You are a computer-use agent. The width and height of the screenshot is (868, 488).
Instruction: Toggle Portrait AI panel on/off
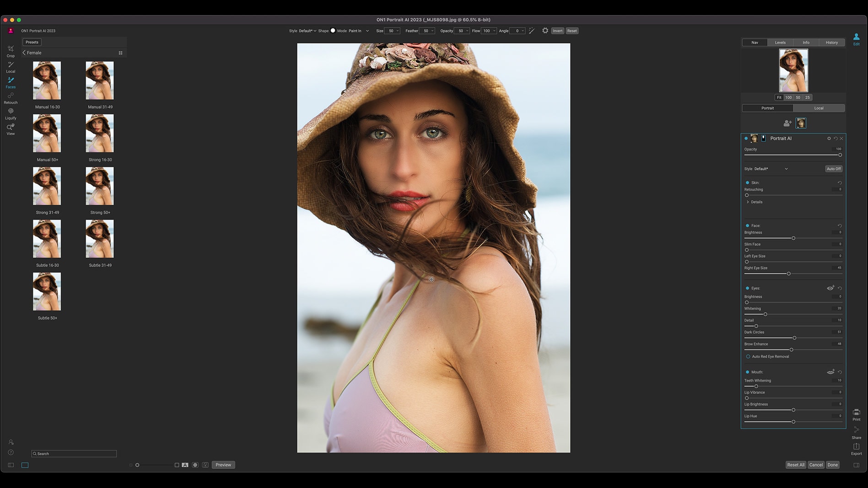[x=746, y=138]
